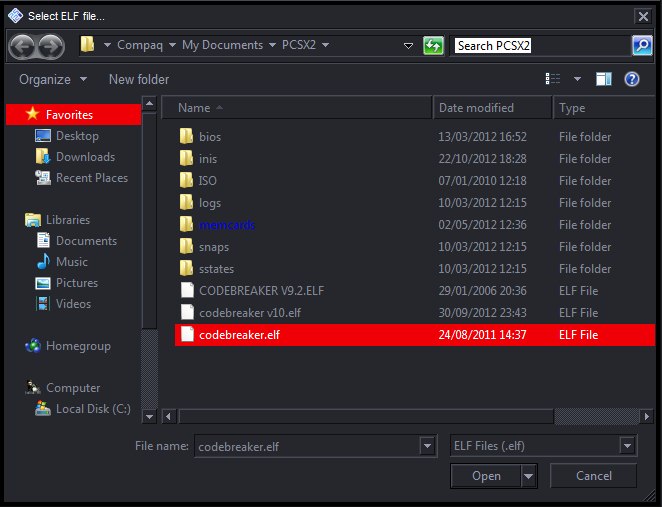
Task: Click the Desktop icon in Favorites
Action: coord(43,136)
